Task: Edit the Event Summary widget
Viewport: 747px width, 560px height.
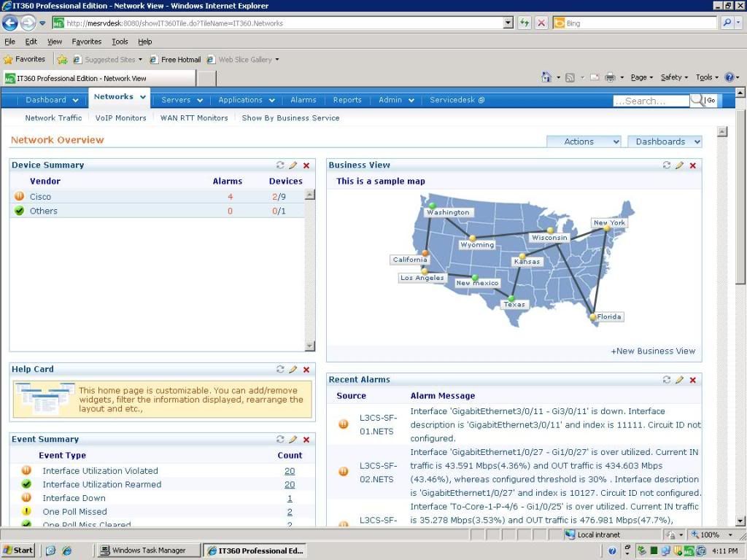Action: pyautogui.click(x=293, y=439)
